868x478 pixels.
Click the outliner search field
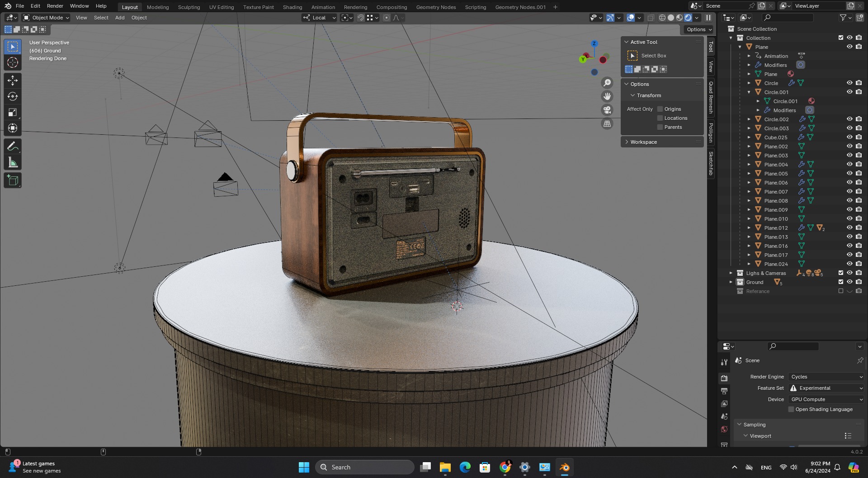[788, 18]
